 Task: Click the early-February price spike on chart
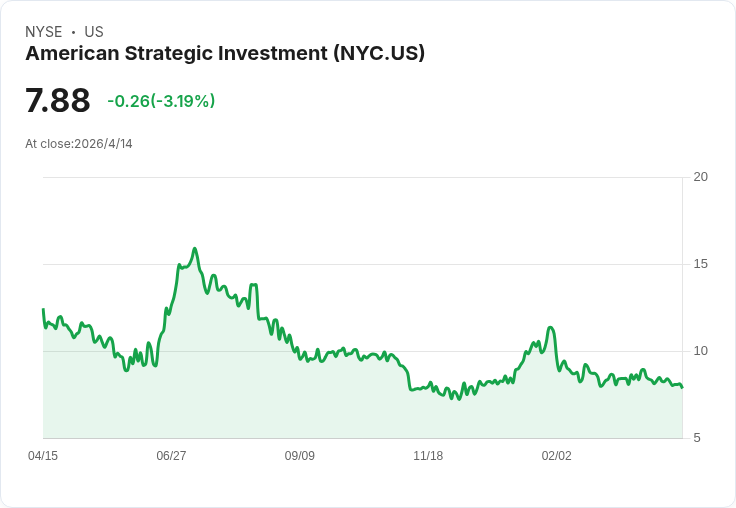(x=551, y=328)
